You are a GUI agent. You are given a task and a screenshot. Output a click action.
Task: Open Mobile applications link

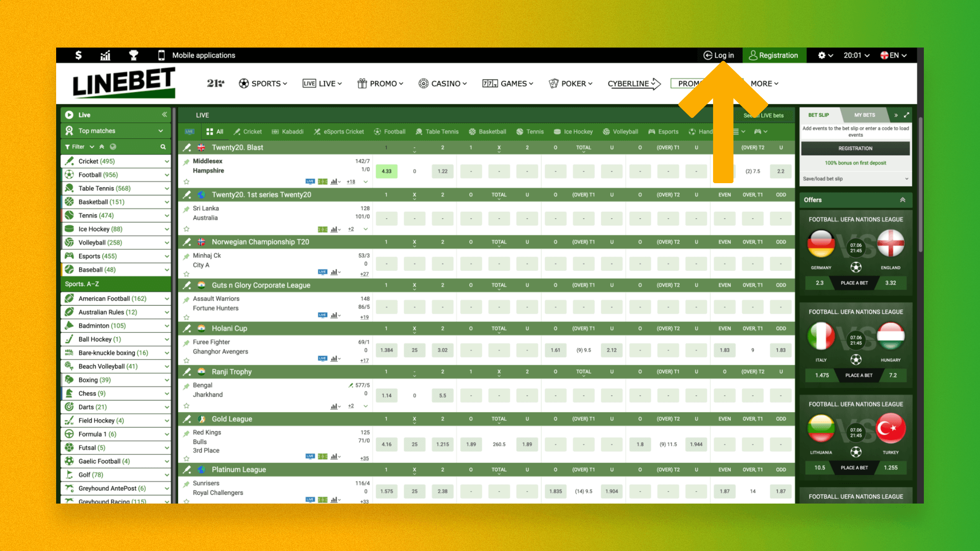tap(197, 55)
